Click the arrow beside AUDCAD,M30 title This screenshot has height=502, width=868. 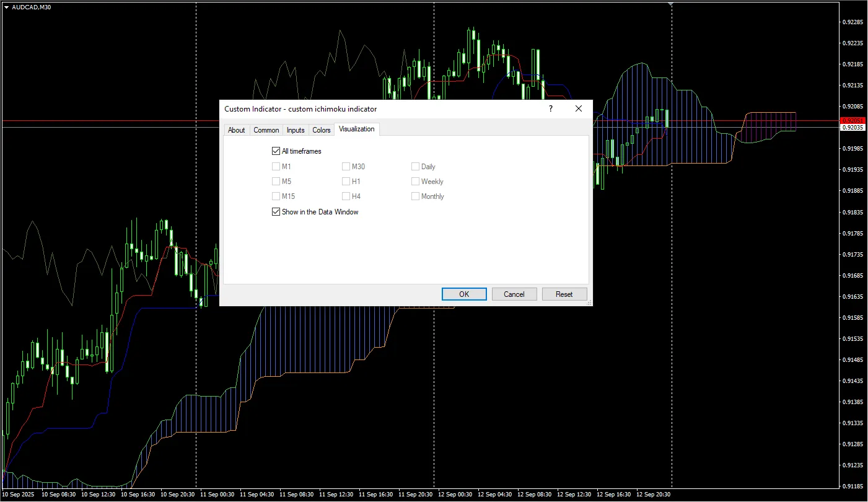click(x=6, y=7)
